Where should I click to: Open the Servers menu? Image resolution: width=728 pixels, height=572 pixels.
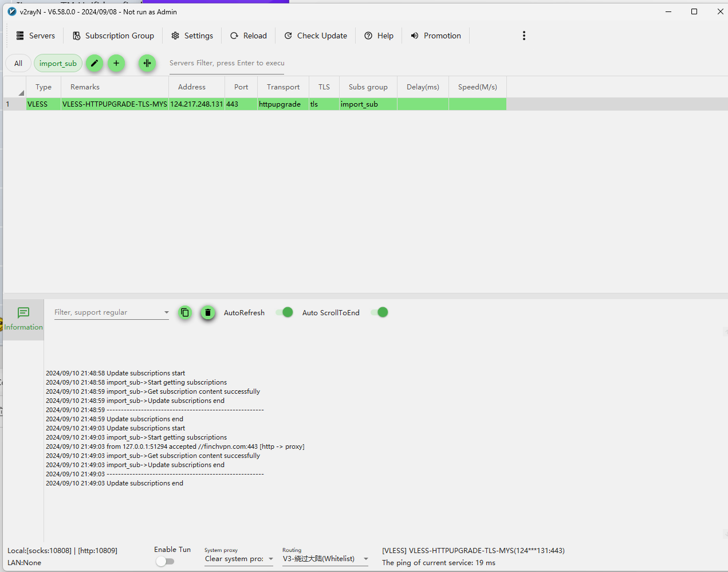(36, 36)
